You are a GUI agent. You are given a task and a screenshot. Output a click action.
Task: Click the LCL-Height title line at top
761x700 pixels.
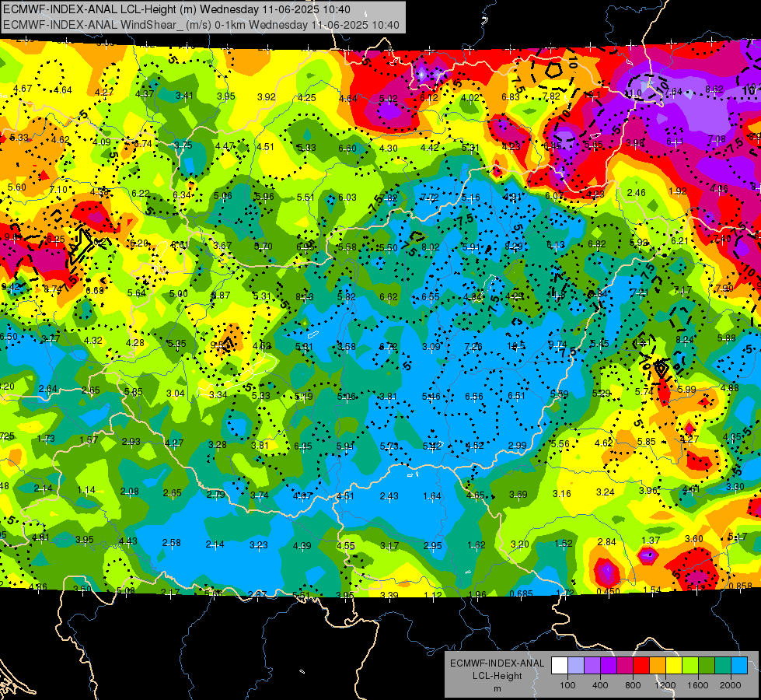(176, 9)
